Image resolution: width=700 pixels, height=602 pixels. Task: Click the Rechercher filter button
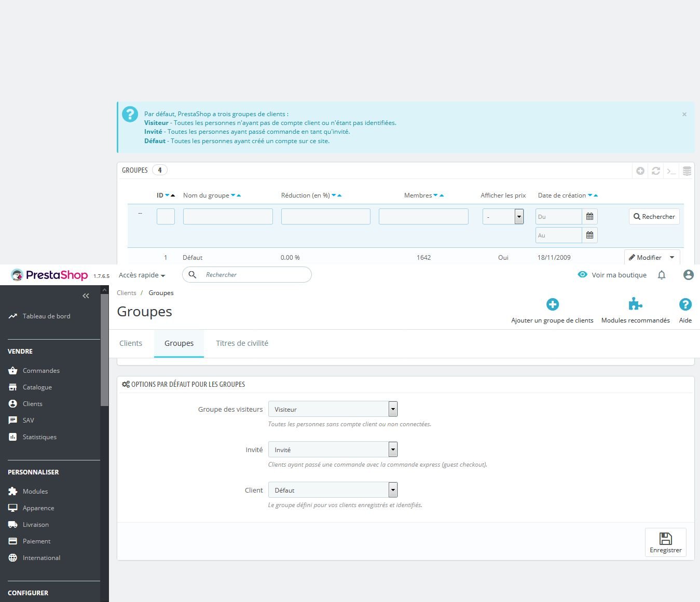[x=654, y=217]
